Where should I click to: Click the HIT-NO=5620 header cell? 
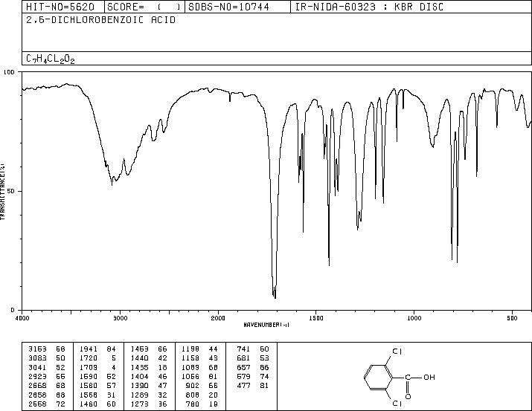60,7
